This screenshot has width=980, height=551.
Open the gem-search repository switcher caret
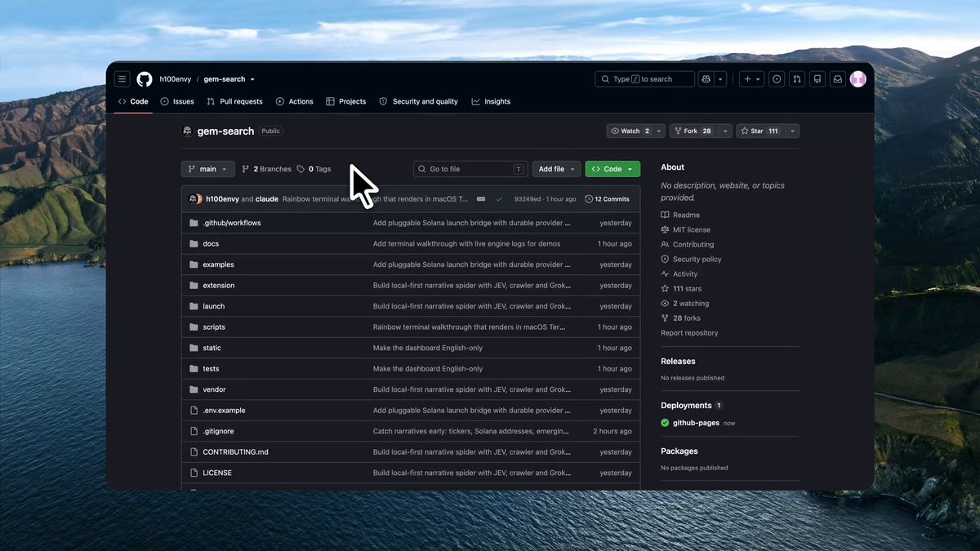tap(252, 79)
